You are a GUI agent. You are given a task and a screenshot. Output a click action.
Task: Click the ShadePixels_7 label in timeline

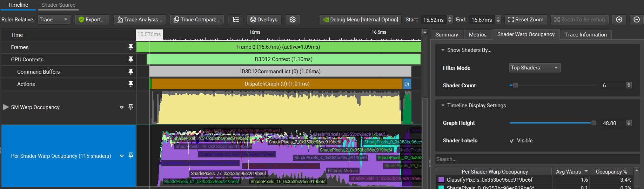[305, 142]
